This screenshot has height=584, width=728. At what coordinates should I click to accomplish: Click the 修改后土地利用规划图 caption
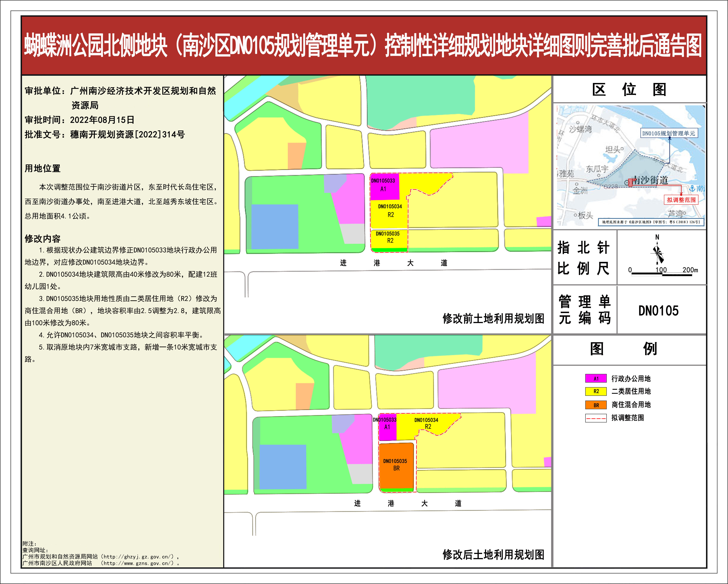click(x=493, y=555)
